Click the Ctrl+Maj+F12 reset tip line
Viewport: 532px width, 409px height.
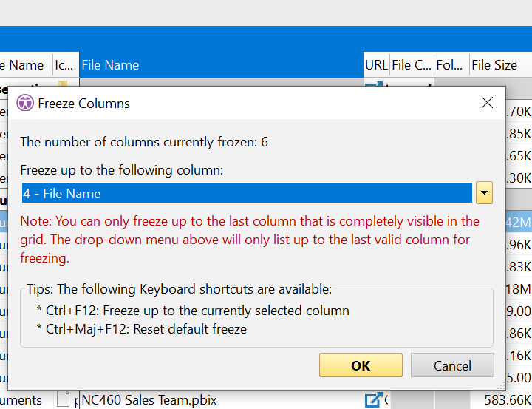[141, 328]
